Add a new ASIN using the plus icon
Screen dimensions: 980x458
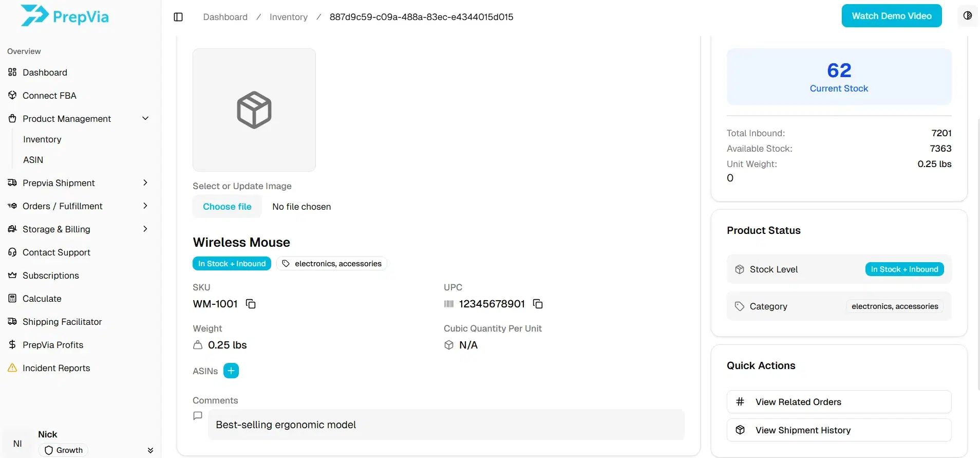[x=231, y=371]
